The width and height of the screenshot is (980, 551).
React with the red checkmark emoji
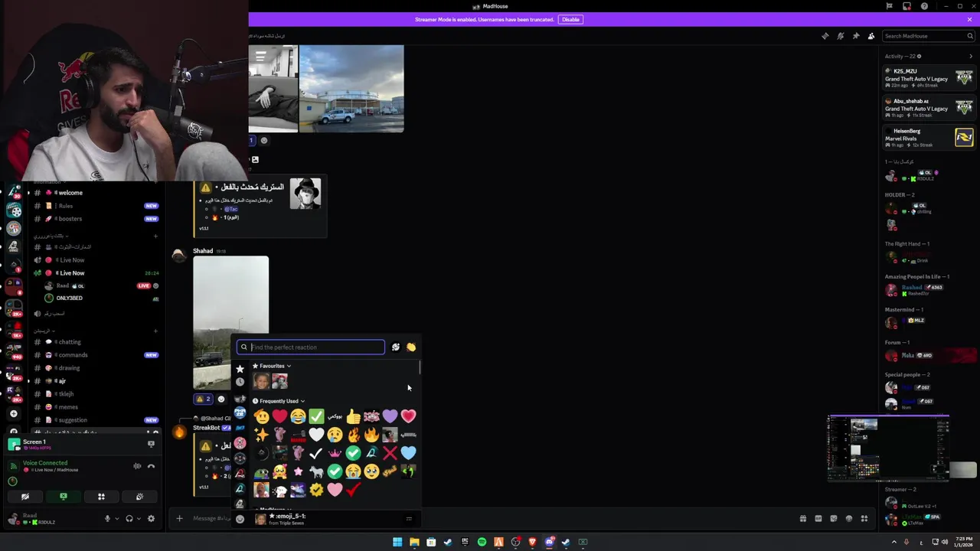(353, 490)
